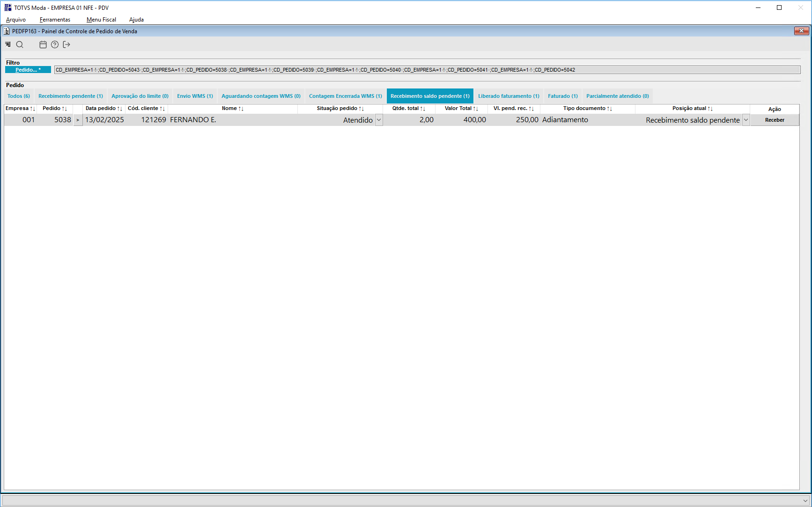812x507 pixels.
Task: Open the Menu Fiscal menu
Action: tap(101, 20)
